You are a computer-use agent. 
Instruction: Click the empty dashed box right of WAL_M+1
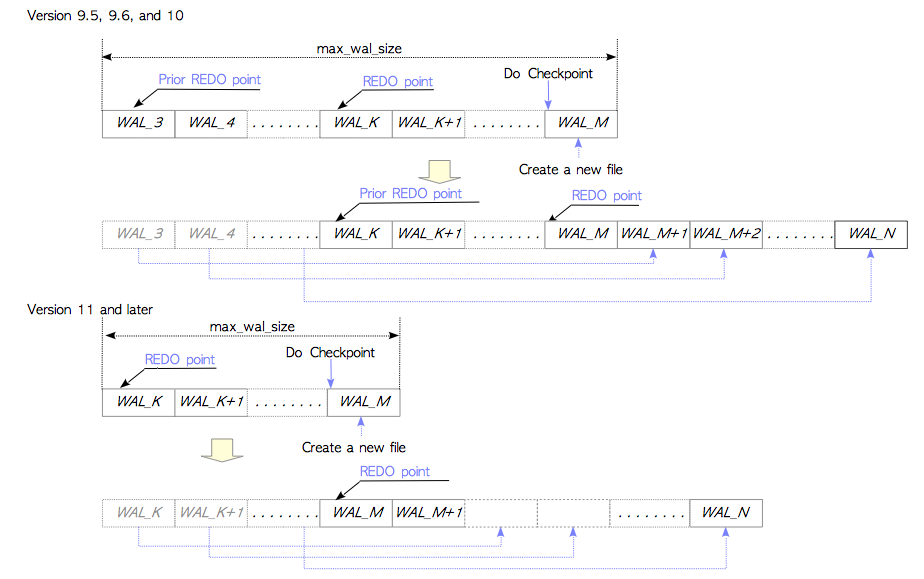click(x=501, y=513)
